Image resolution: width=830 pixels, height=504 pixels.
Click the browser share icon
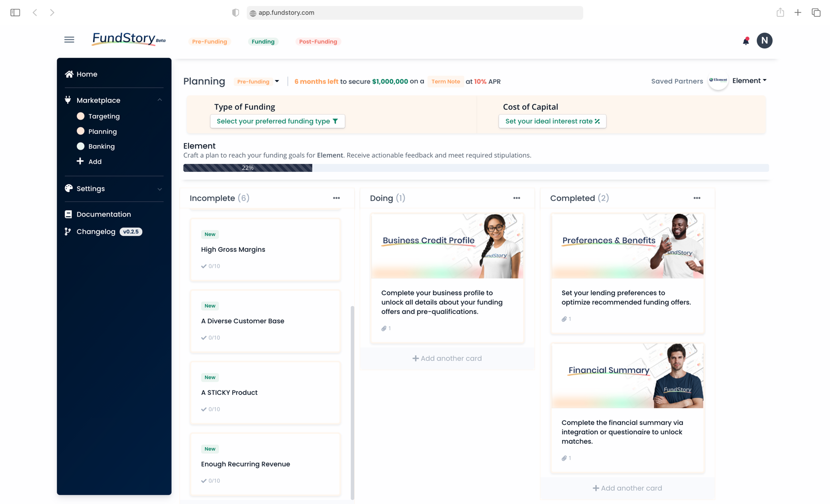coord(780,12)
